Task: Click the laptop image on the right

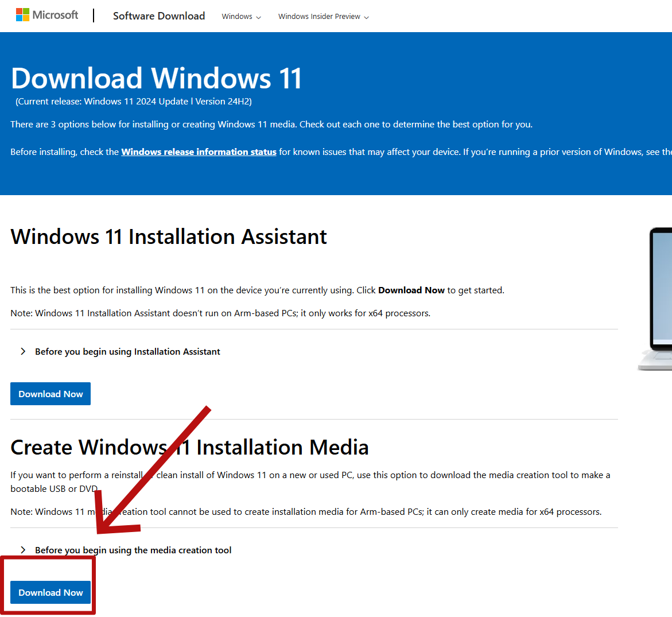Action: [x=657, y=298]
